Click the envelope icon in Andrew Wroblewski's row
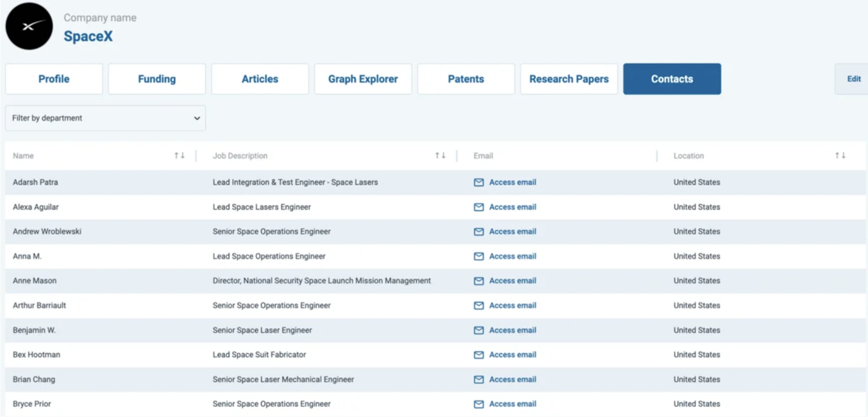Viewport: 868px width, 420px height. [x=479, y=232]
